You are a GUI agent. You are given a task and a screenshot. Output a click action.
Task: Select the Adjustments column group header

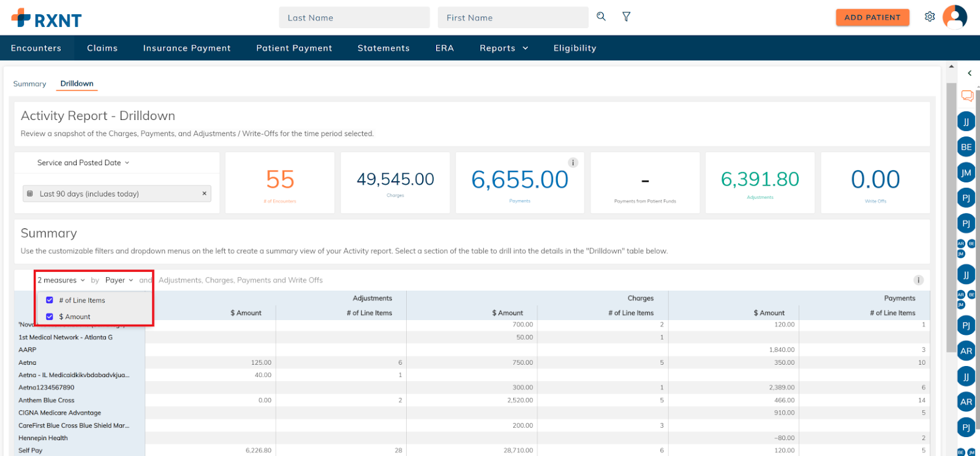pyautogui.click(x=372, y=298)
